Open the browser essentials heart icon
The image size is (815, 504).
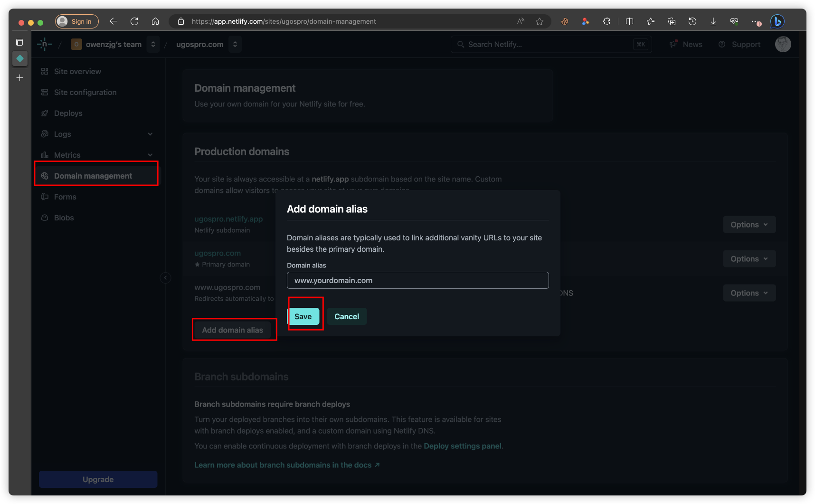click(734, 21)
